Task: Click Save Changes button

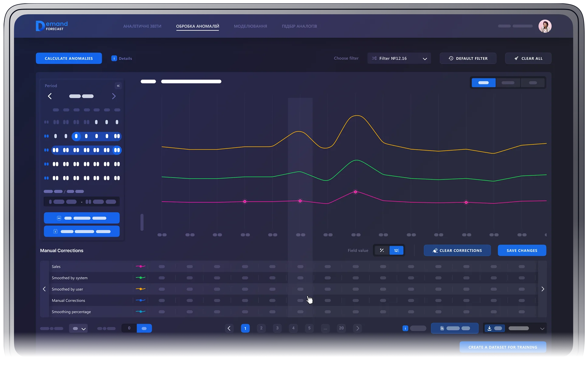Action: coord(522,250)
